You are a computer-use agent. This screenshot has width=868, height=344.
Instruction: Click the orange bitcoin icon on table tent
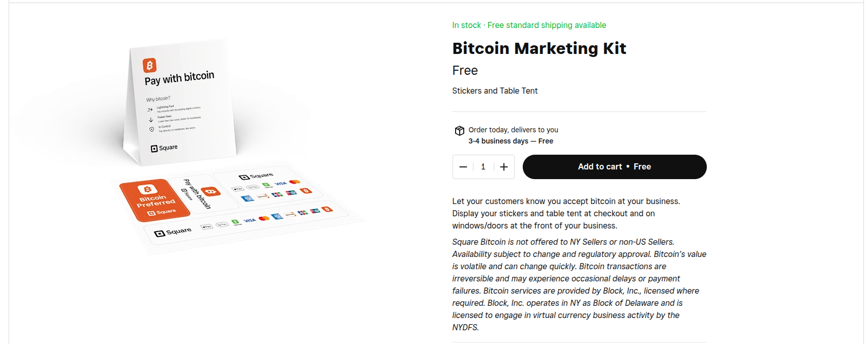[x=149, y=65]
